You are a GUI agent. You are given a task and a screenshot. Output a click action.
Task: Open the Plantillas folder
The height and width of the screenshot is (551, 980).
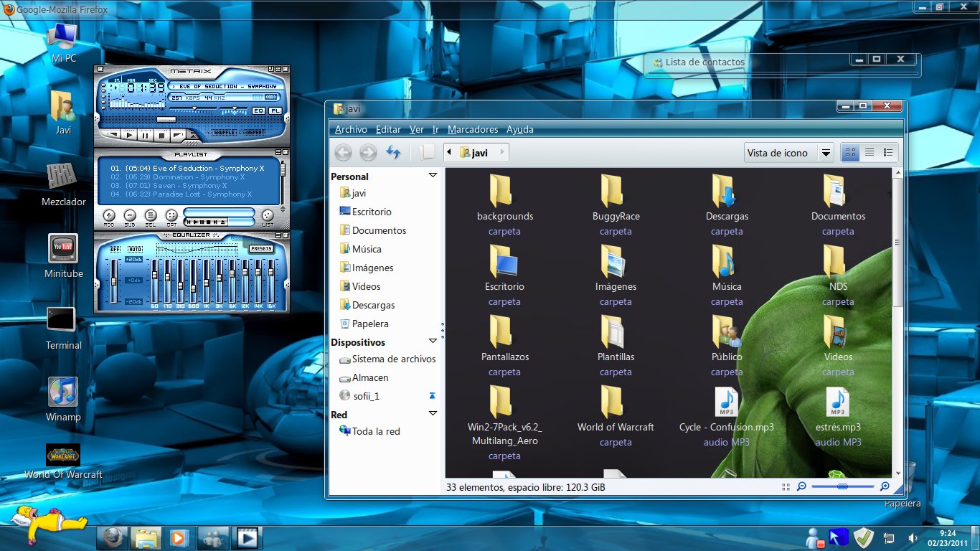click(x=616, y=345)
